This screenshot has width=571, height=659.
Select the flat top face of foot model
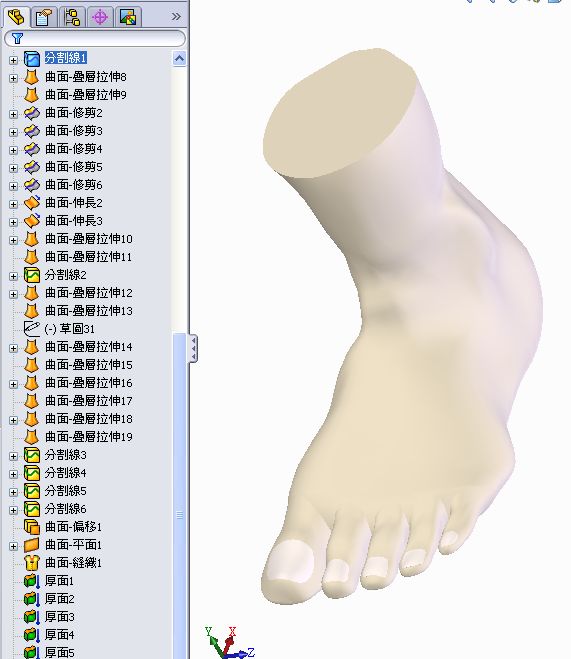point(339,113)
